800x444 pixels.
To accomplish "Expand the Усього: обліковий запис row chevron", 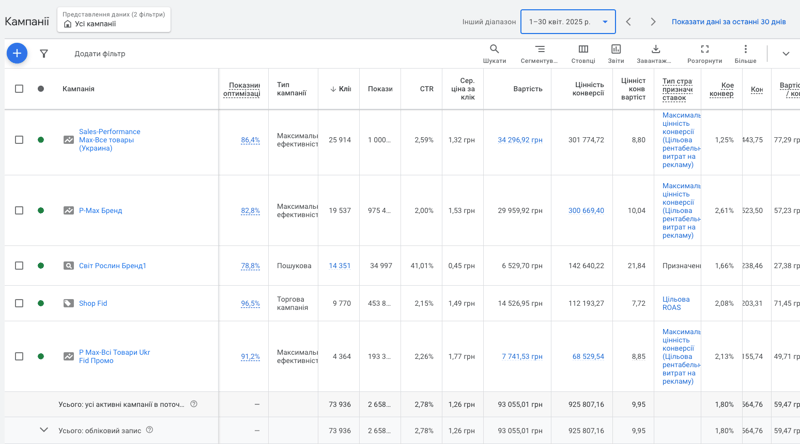I will (x=44, y=430).
